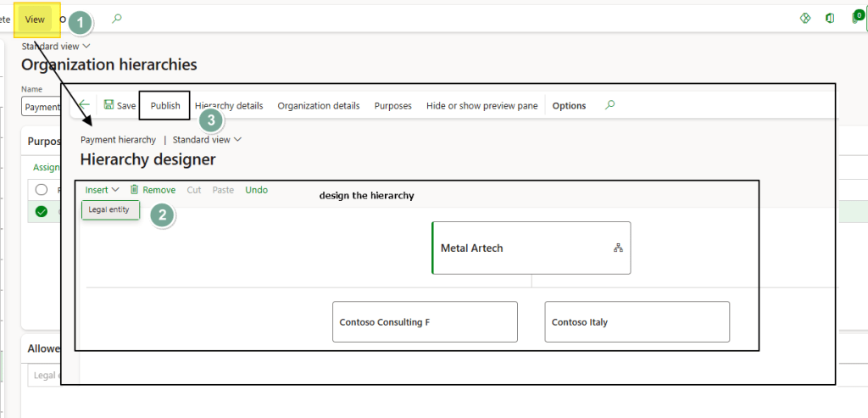The image size is (868, 418).
Task: Expand Standard view dropdown next to Payment hierarchy
Action: click(207, 140)
